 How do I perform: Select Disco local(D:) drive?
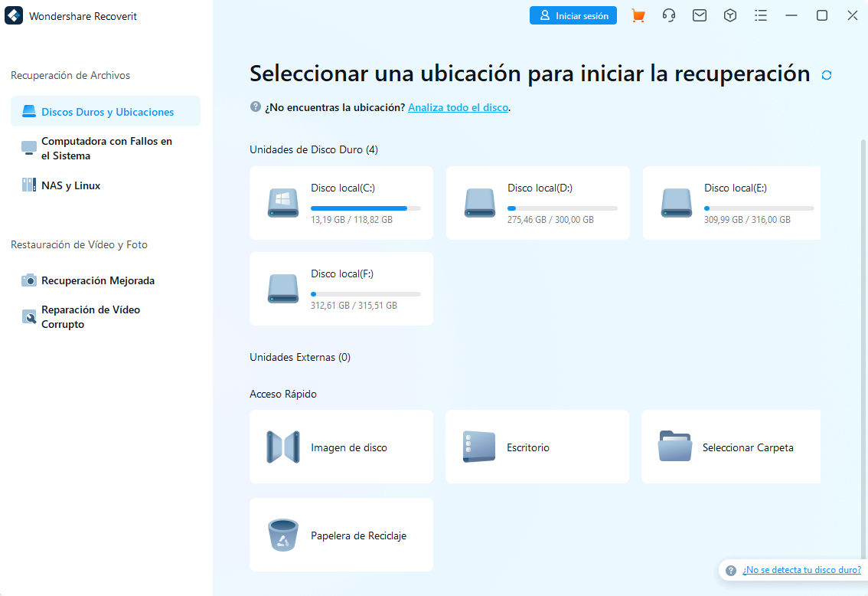[x=537, y=203]
